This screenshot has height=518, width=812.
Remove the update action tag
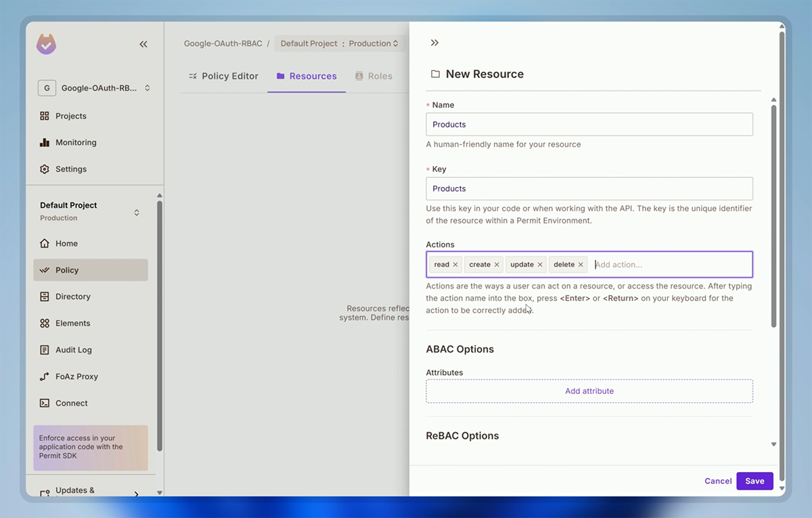tap(540, 265)
